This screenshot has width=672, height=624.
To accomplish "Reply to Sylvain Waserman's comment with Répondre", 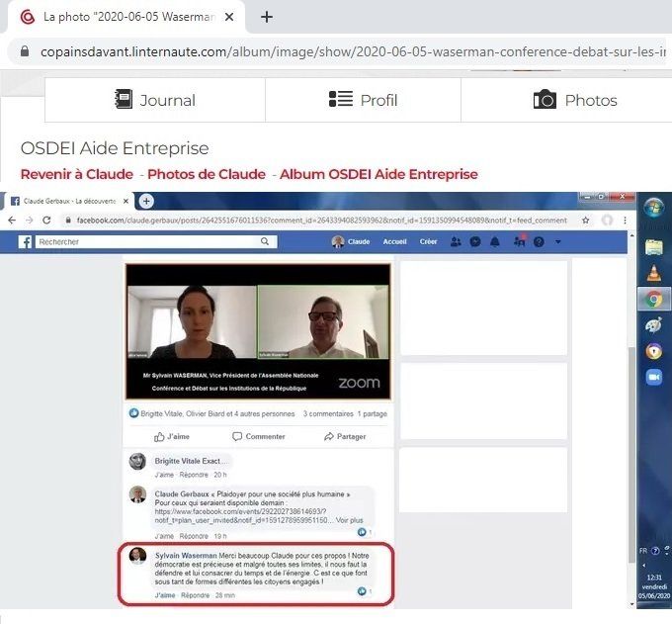I will click(195, 595).
